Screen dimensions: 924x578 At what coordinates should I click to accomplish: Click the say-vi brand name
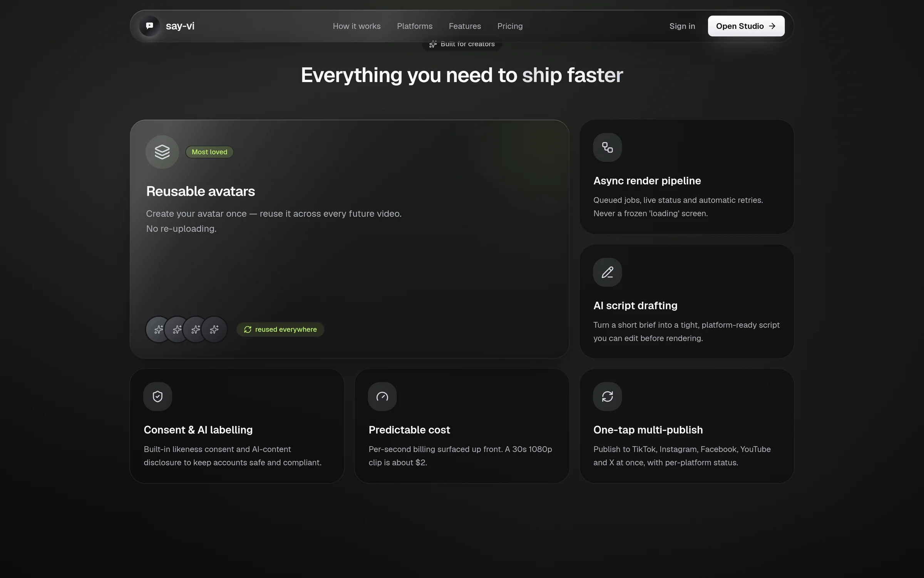coord(180,26)
